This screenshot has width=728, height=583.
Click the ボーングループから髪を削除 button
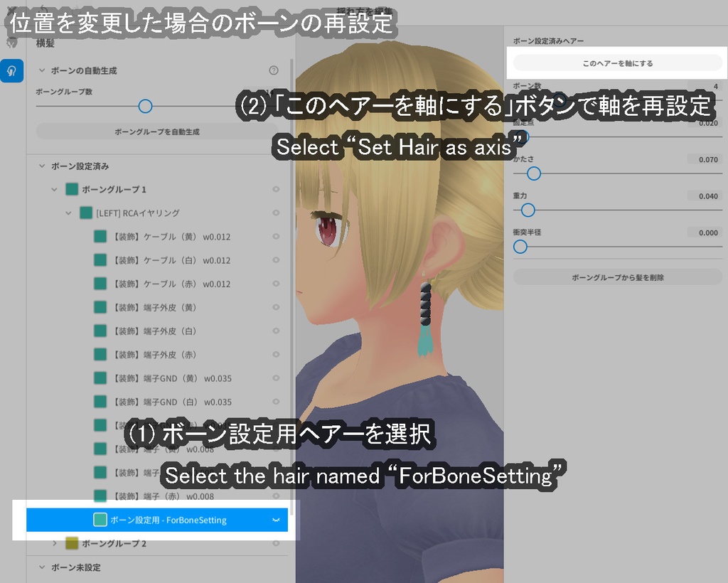617,277
